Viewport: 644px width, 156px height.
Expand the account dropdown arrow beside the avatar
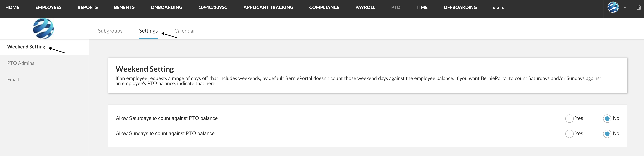pyautogui.click(x=624, y=7)
